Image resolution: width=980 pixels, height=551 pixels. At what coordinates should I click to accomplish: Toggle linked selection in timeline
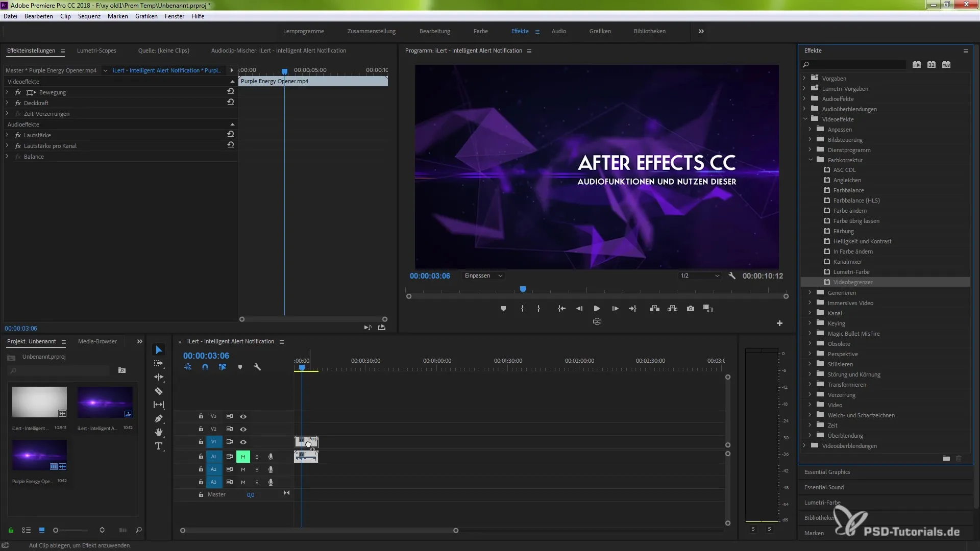pos(223,367)
